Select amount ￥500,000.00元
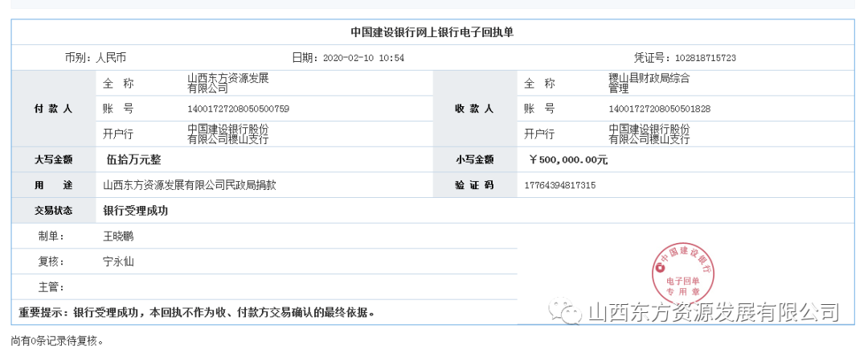This screenshot has width=868, height=350. (x=568, y=160)
